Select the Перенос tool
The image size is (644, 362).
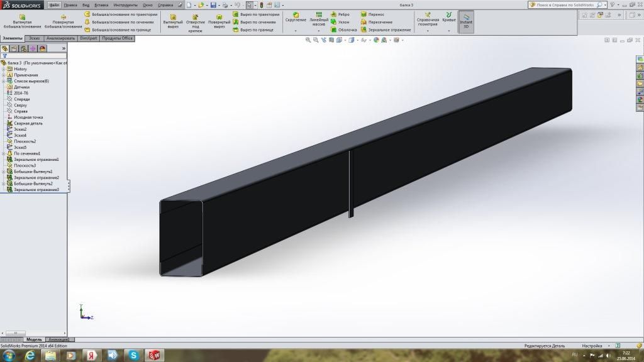(x=372, y=14)
